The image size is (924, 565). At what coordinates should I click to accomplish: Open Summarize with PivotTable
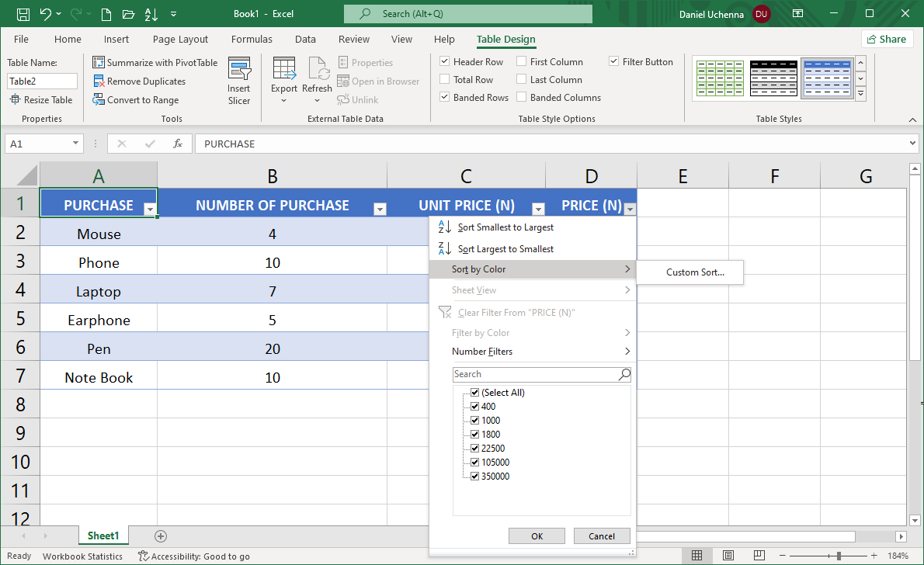pyautogui.click(x=155, y=62)
